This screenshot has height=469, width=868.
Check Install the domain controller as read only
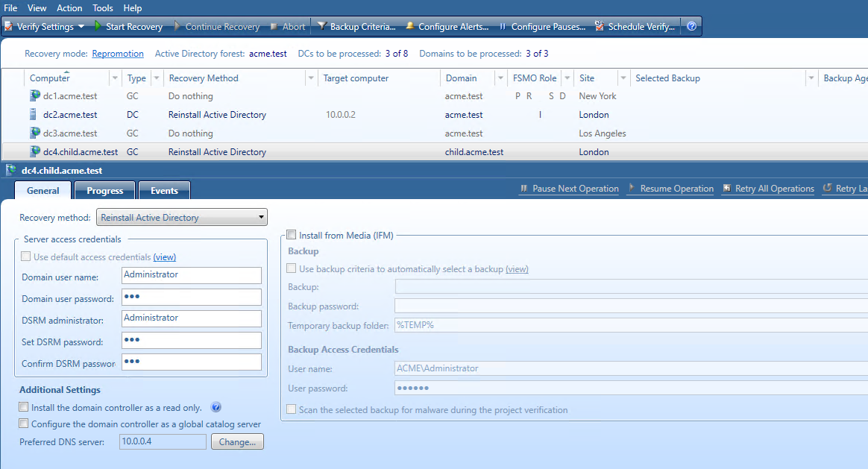[23, 407]
